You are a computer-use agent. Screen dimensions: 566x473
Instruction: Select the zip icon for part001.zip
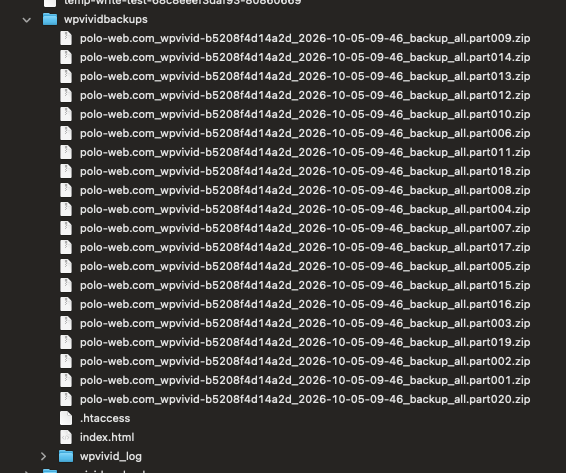coord(66,380)
